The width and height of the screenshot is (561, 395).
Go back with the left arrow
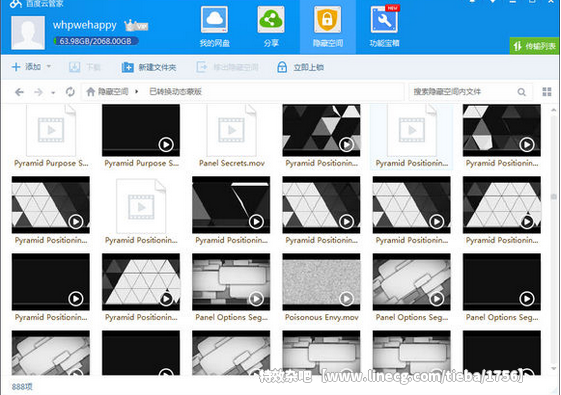coord(19,92)
